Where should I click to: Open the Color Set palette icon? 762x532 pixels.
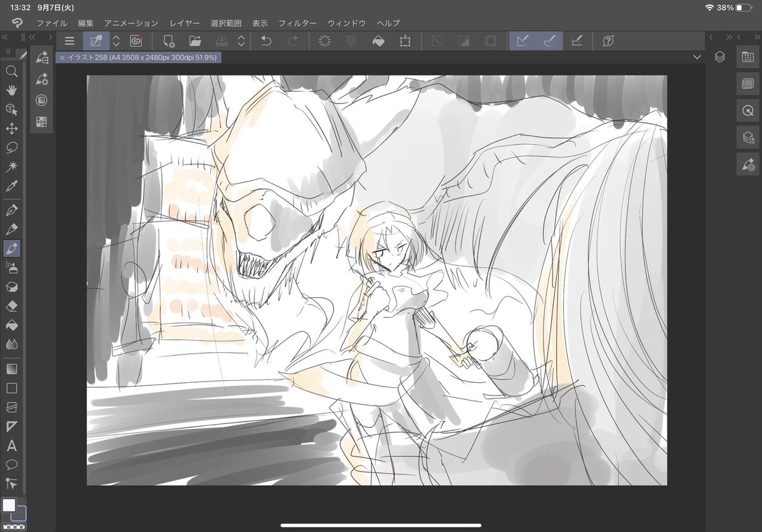pos(42,121)
